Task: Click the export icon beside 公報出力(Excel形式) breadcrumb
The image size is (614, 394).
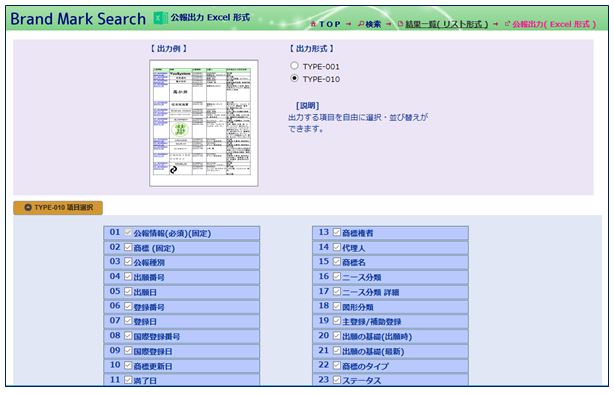Action: click(507, 24)
